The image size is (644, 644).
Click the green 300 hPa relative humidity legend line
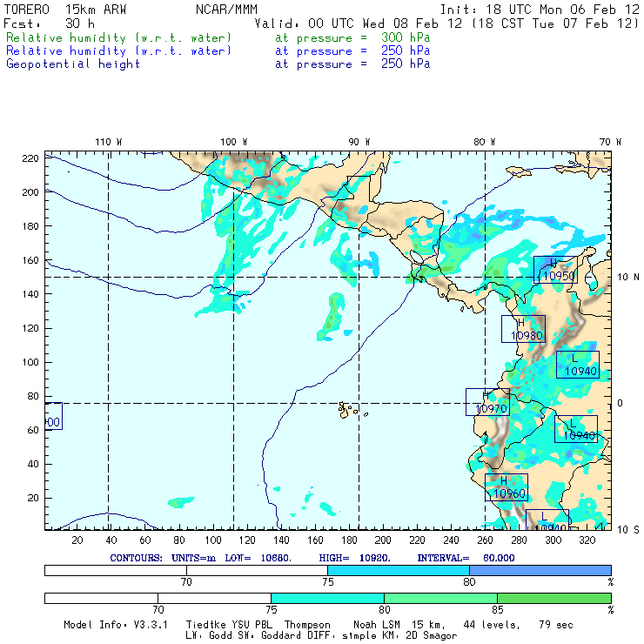click(x=119, y=39)
